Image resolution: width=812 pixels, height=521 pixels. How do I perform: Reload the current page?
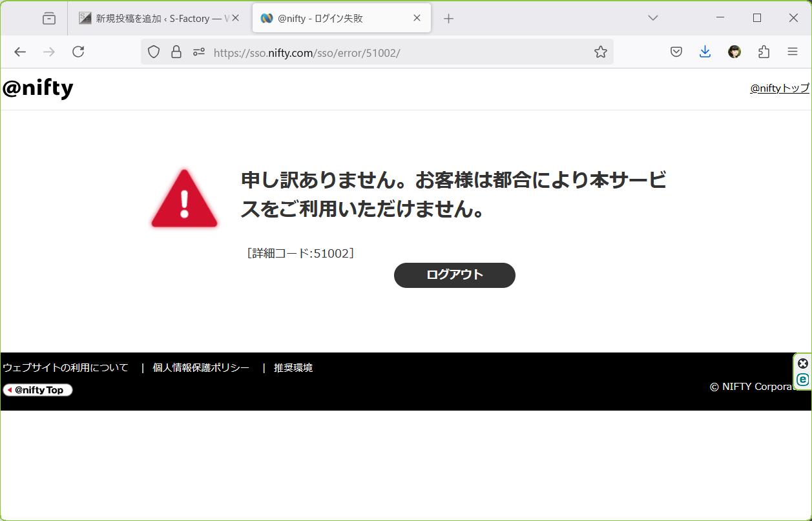(x=78, y=52)
